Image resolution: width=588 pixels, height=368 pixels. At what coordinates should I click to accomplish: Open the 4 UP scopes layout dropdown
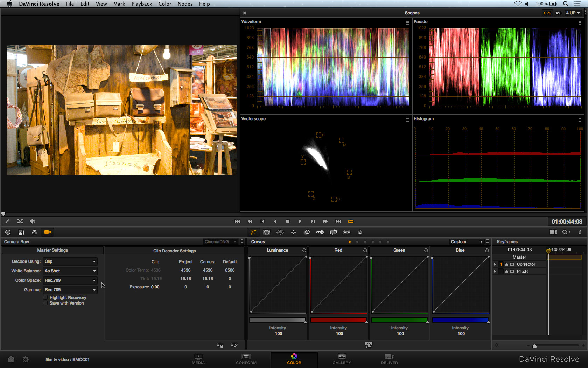point(573,13)
